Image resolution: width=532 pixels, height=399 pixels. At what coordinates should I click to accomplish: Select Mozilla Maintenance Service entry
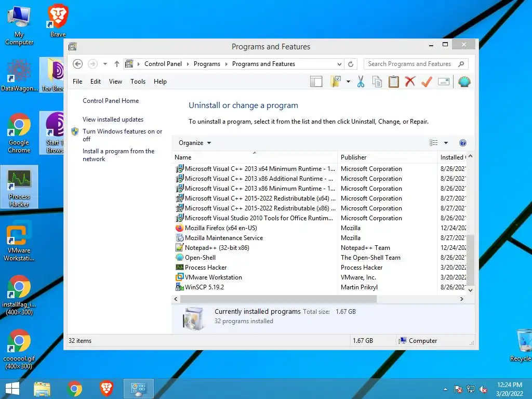[224, 238]
